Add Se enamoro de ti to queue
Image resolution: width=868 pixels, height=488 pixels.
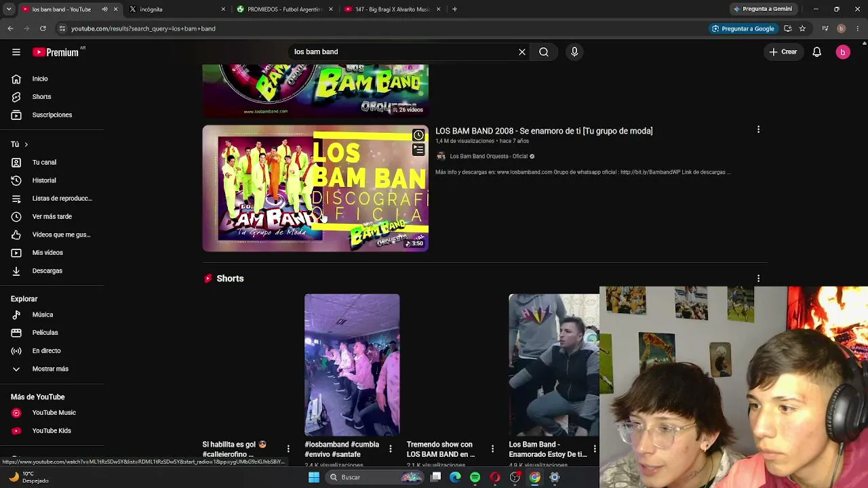pyautogui.click(x=418, y=150)
